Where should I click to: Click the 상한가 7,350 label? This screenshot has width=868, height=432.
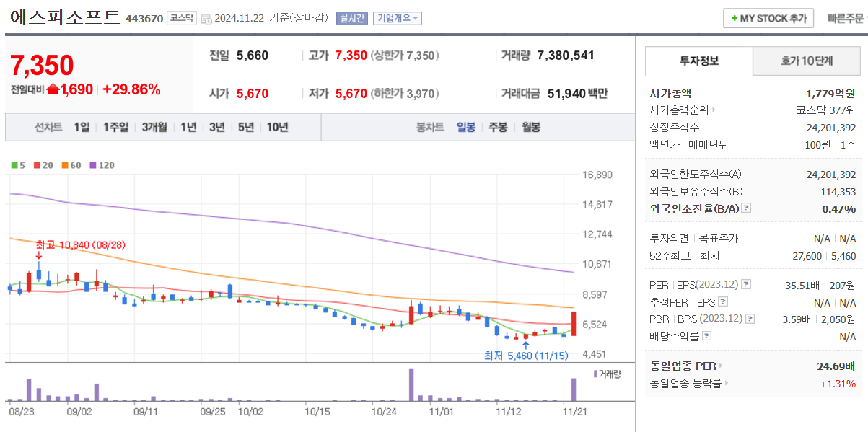pyautogui.click(x=405, y=55)
